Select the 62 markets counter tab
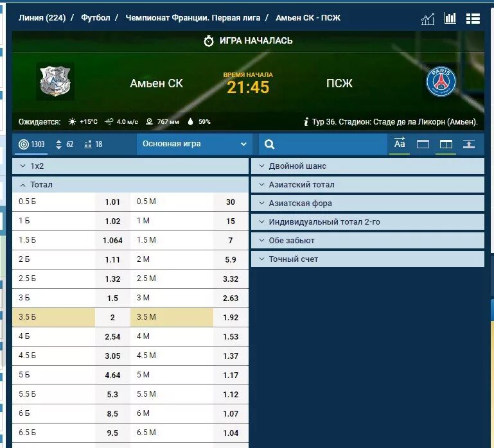 tap(65, 144)
